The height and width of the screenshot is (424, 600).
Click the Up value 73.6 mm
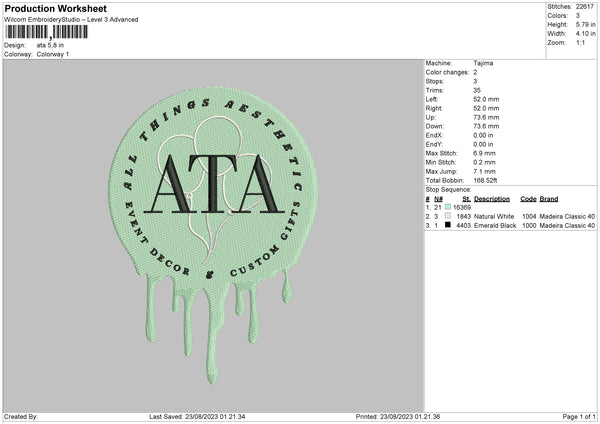[x=486, y=117]
